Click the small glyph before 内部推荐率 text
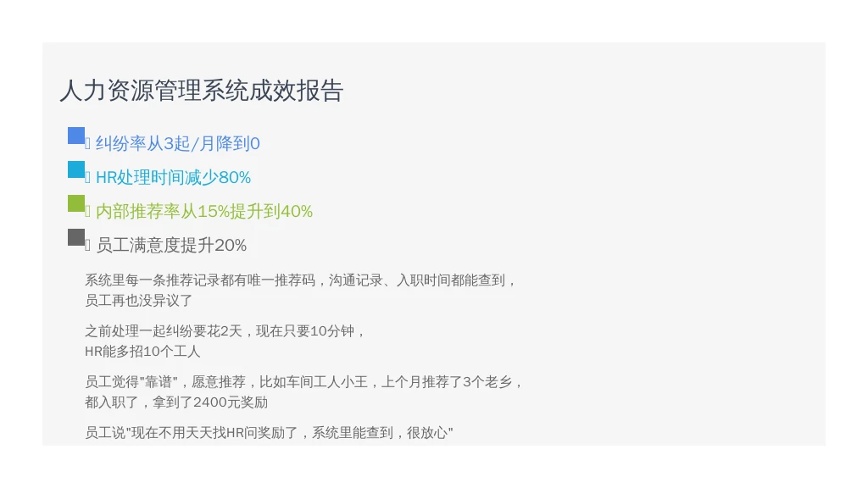Image resolution: width=868 pixels, height=488 pixels. click(x=87, y=212)
